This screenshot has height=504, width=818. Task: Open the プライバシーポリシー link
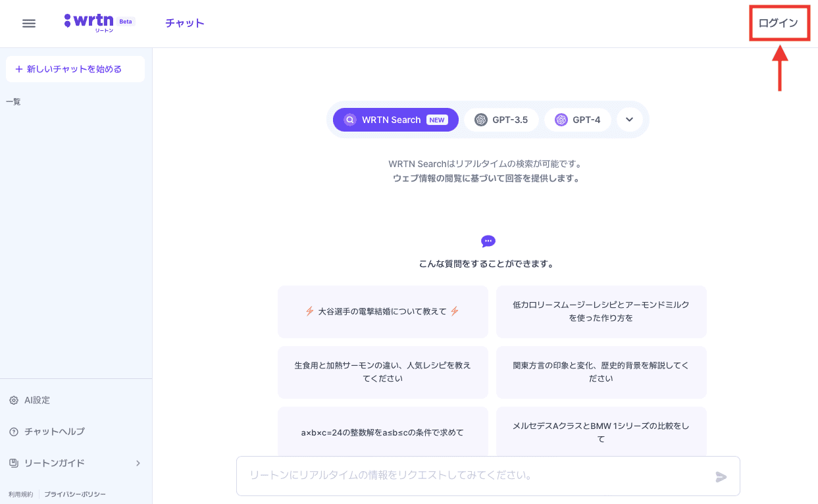pos(75,494)
